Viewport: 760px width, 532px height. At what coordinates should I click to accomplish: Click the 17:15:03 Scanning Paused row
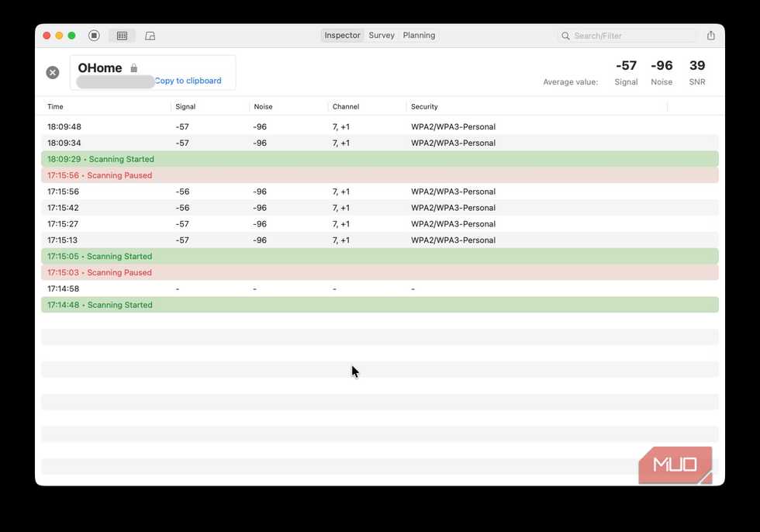click(x=379, y=272)
